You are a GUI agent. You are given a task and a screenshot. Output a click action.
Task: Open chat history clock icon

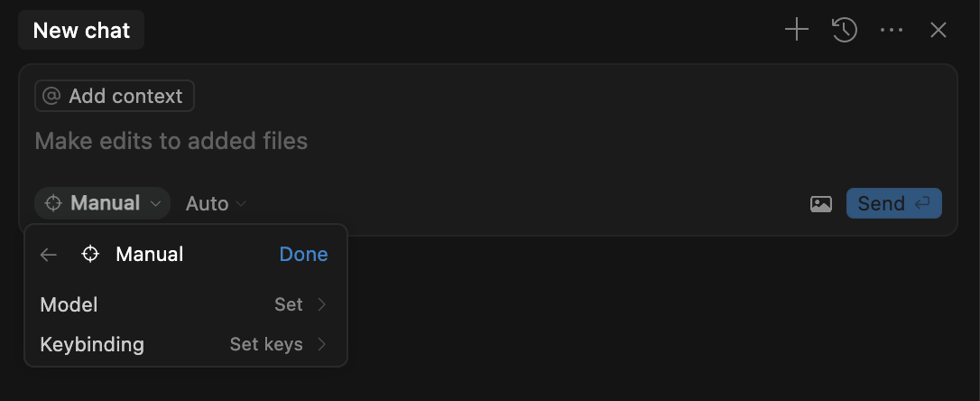point(844,31)
